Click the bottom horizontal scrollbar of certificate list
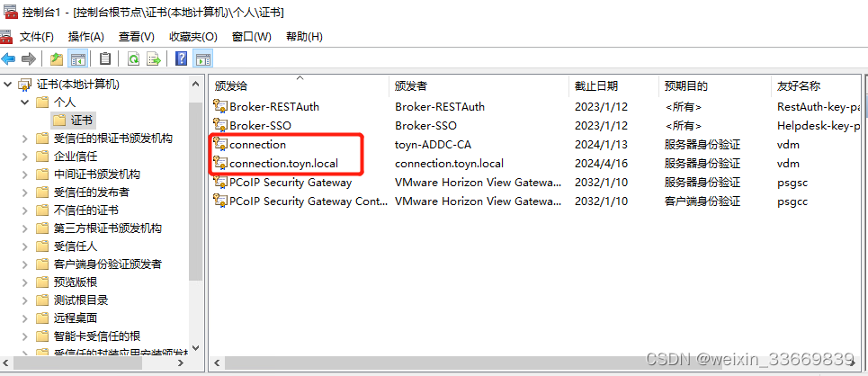This screenshot has height=376, width=868. (x=535, y=363)
